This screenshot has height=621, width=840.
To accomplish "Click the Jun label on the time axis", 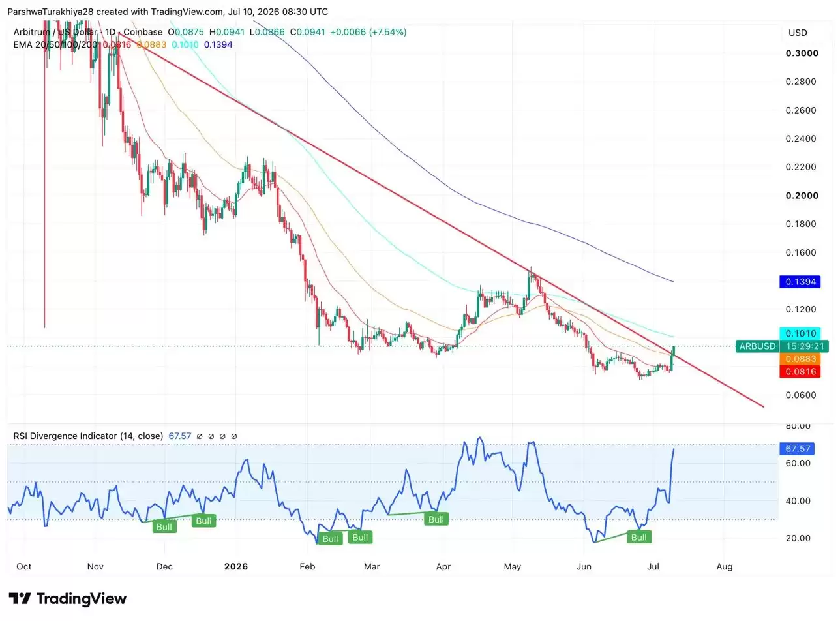I will [x=584, y=567].
